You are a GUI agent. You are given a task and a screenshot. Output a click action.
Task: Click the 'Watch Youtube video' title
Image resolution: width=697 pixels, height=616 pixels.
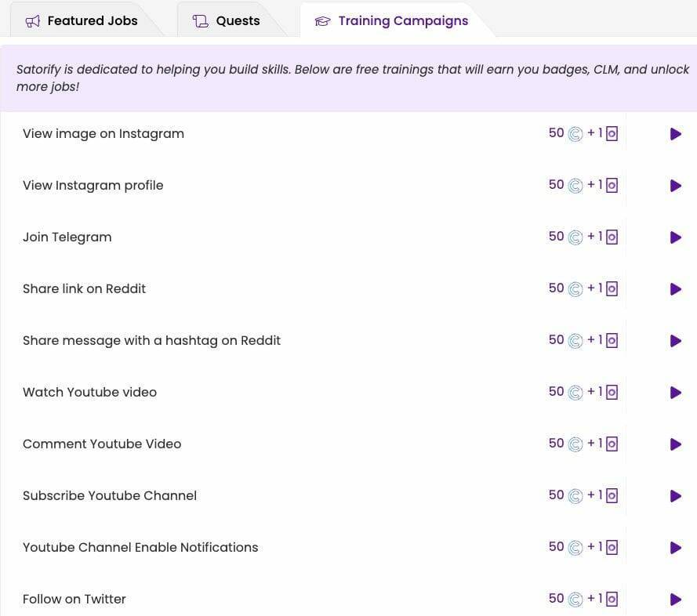[90, 393]
